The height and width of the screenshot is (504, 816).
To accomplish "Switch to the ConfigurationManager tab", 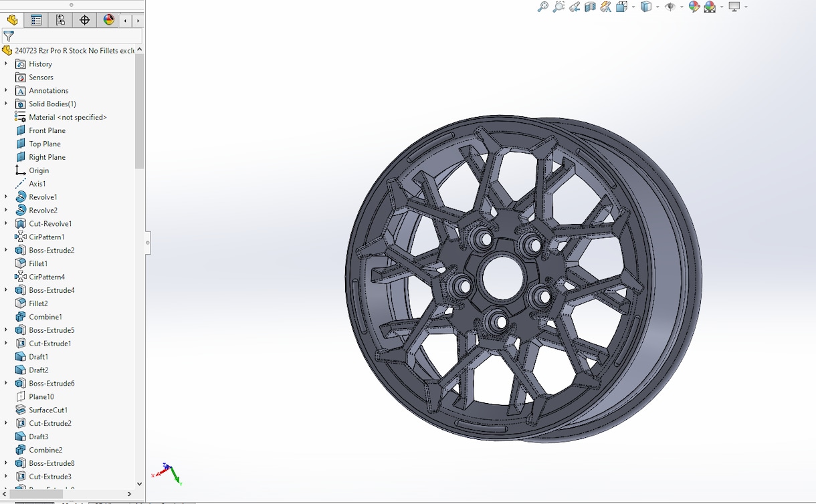I will [60, 20].
